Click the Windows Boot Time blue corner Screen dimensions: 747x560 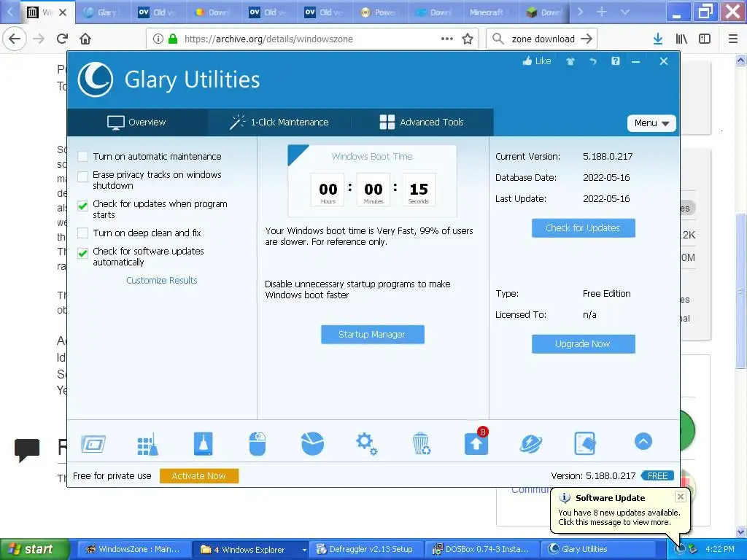point(295,152)
